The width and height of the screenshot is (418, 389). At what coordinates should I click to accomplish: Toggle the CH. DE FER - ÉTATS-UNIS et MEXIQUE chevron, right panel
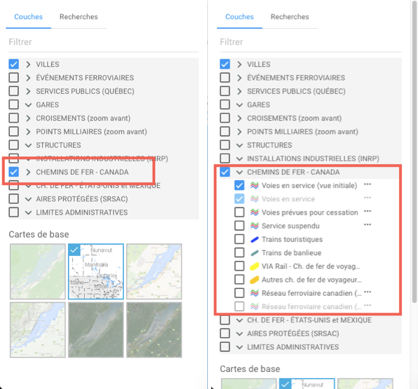point(239,320)
